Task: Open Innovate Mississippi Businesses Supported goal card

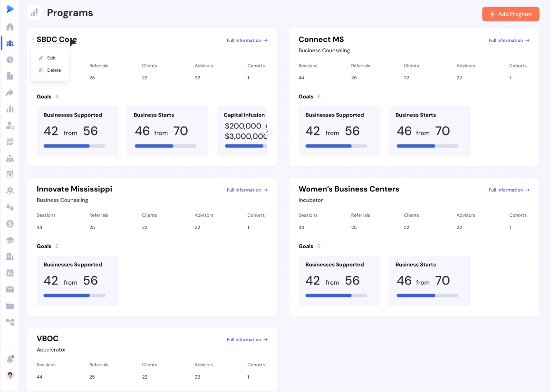Action: pos(77,281)
